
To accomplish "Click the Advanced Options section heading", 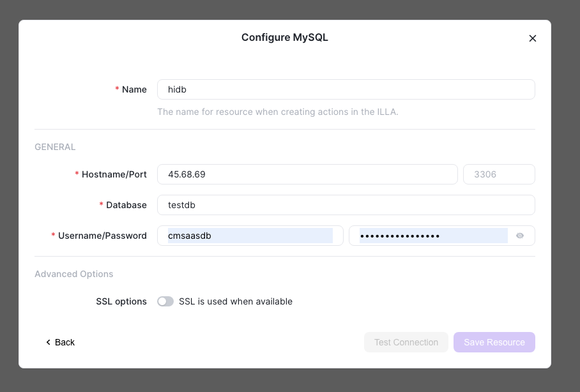I will click(x=74, y=274).
